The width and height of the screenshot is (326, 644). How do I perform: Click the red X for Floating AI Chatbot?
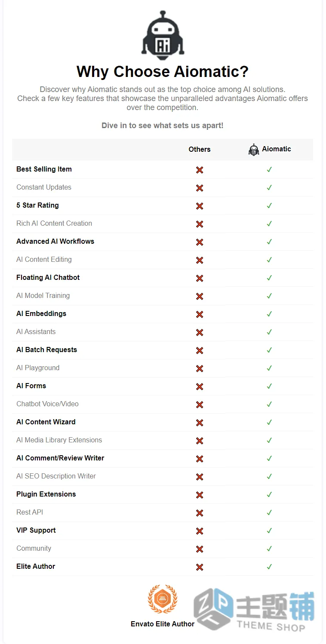click(200, 278)
